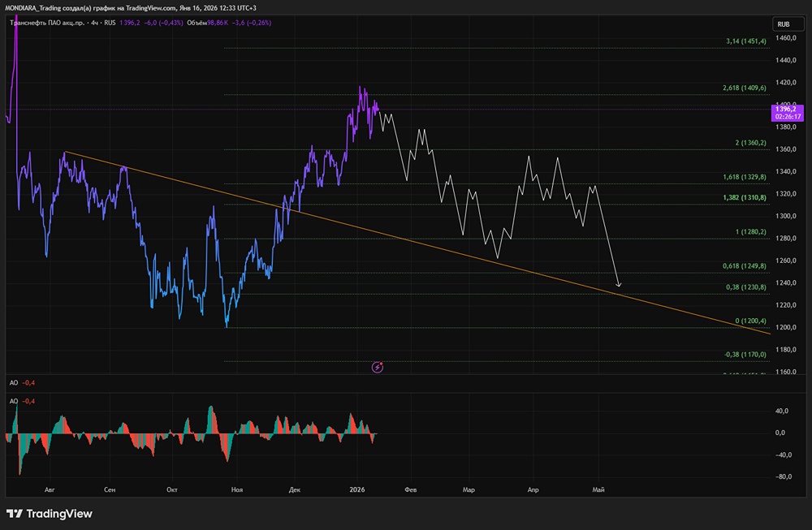Click the white forecast path arrowhead
812x530 pixels.
[618, 284]
